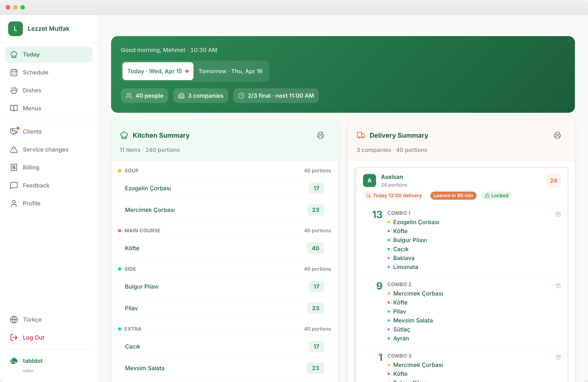
Task: Click the people icon in 40 people chip
Action: (x=129, y=96)
